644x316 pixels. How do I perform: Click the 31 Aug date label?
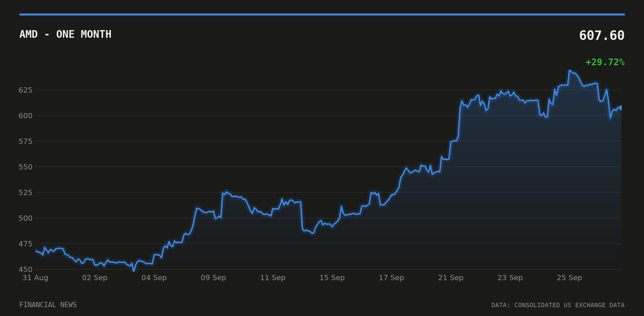(x=35, y=278)
